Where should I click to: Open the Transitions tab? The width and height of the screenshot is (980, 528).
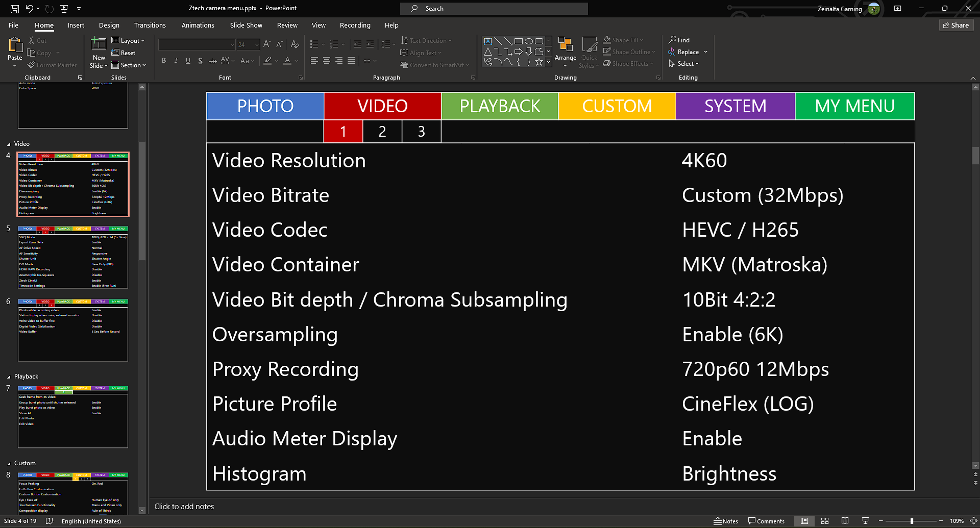pyautogui.click(x=150, y=25)
